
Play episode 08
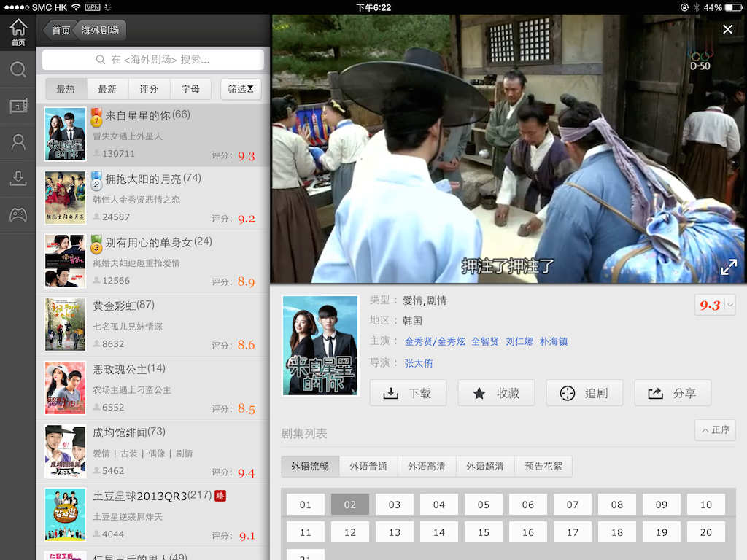(x=617, y=505)
